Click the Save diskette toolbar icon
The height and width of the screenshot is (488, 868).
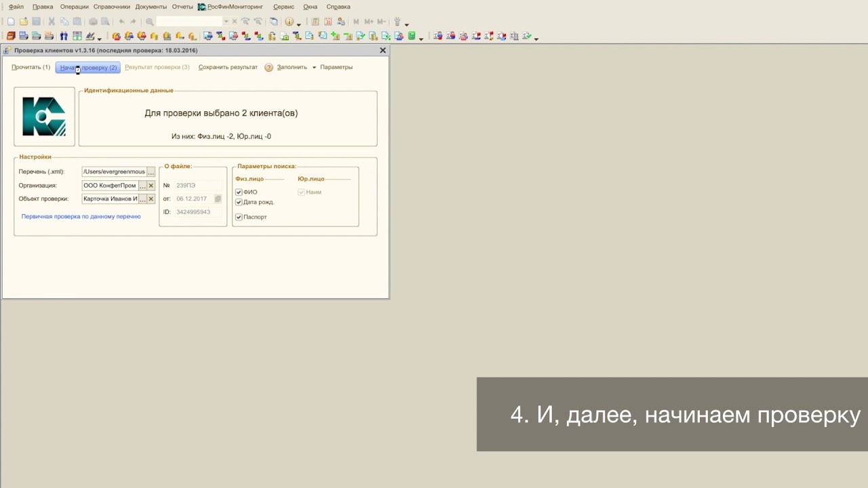tap(36, 22)
